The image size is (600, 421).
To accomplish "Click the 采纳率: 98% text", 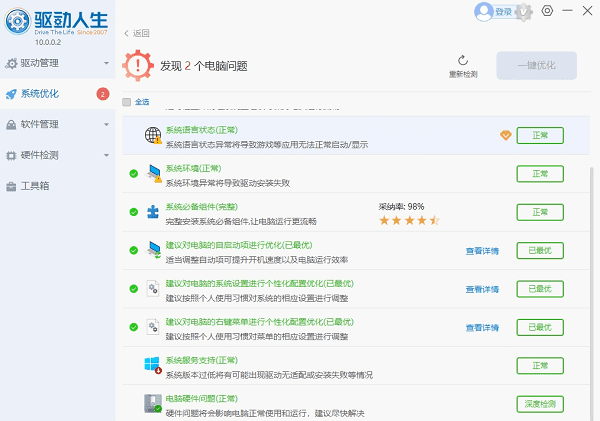I will (x=401, y=207).
